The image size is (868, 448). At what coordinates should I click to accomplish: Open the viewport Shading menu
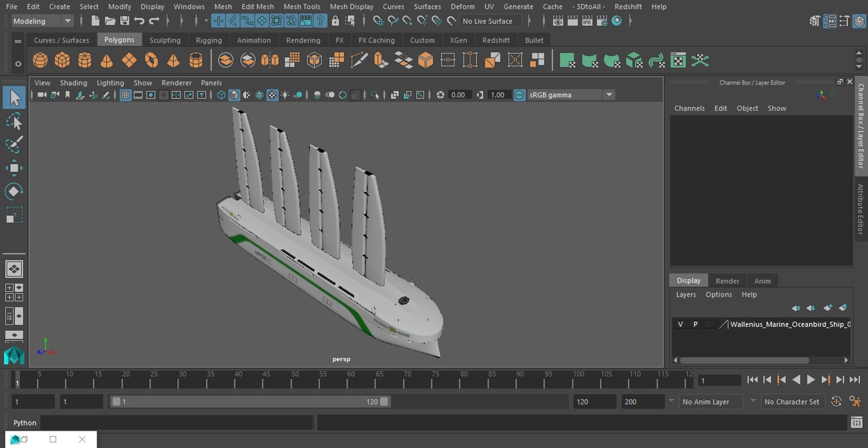click(73, 83)
